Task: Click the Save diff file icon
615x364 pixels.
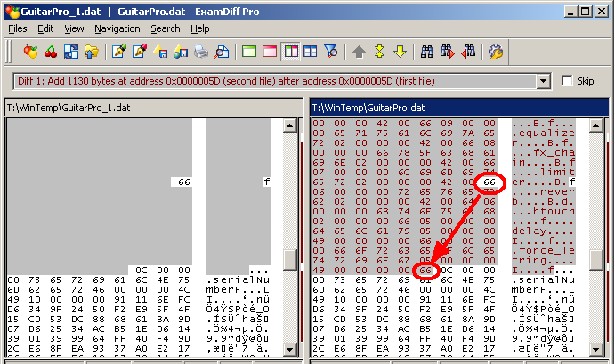Action: (x=160, y=52)
